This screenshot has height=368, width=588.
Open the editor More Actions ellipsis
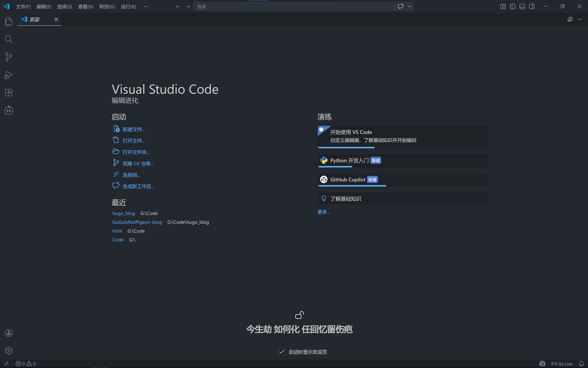(580, 19)
